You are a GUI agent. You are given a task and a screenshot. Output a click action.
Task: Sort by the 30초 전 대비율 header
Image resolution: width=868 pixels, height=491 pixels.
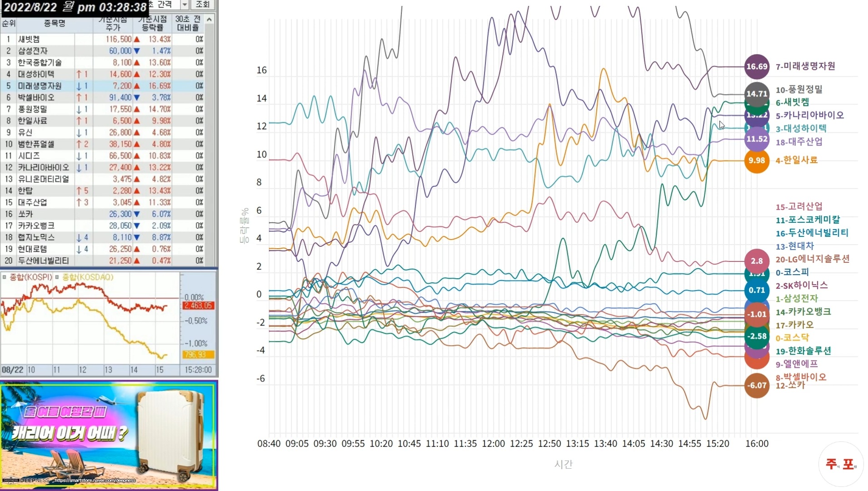(x=188, y=23)
